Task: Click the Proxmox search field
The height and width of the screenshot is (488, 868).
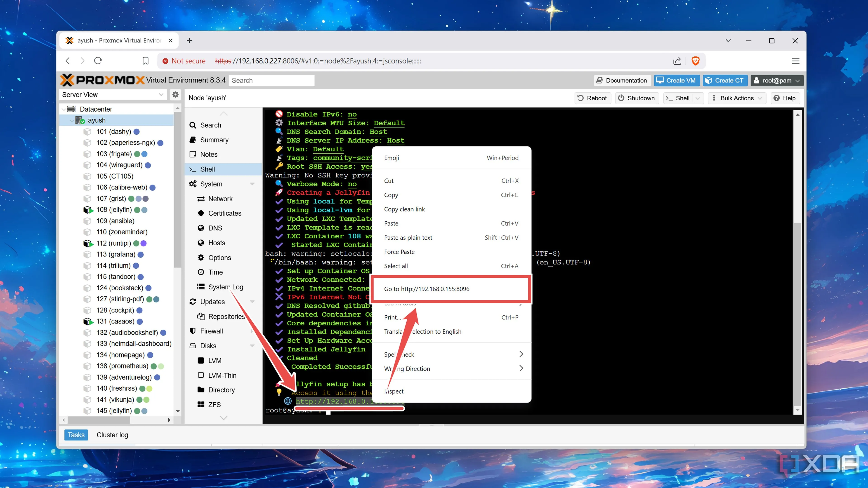Action: [x=271, y=80]
